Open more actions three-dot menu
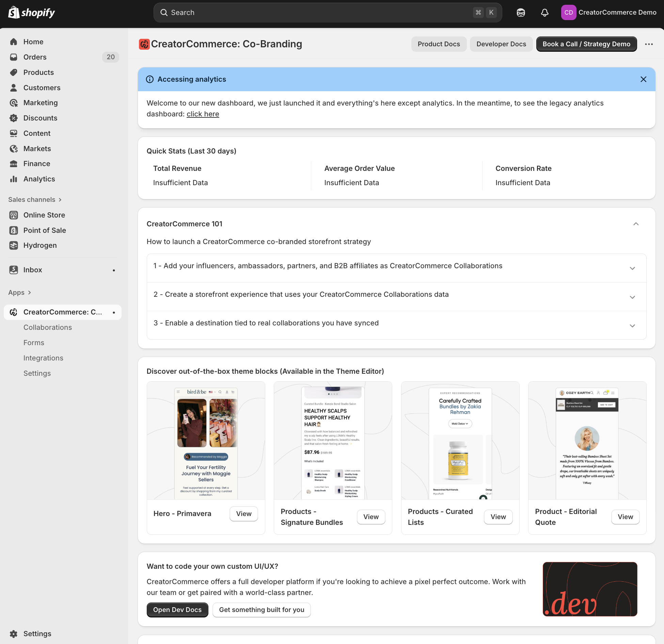This screenshot has width=664, height=644. [649, 44]
